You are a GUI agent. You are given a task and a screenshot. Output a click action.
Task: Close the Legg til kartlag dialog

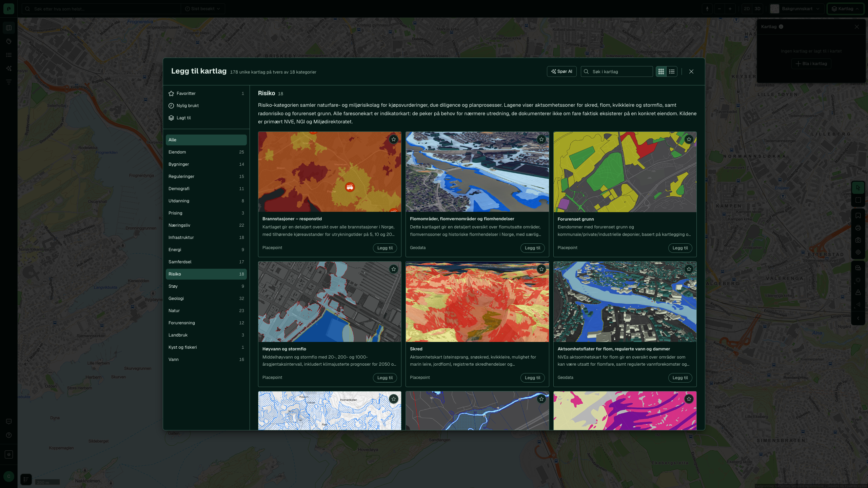(691, 72)
